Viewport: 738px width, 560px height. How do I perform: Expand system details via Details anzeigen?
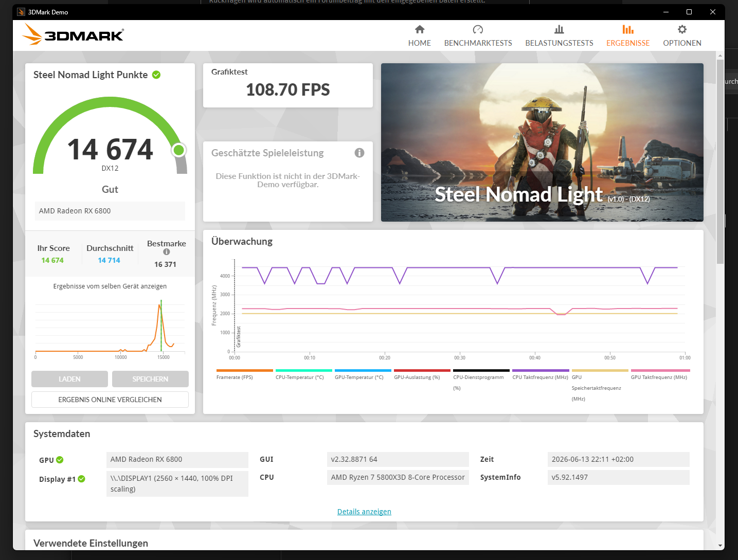364,512
